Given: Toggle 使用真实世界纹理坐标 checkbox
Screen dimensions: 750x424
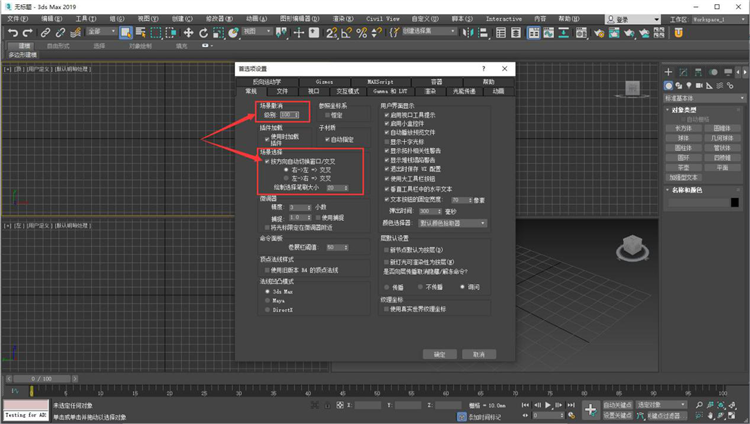Looking at the screenshot, I should pyautogui.click(x=386, y=309).
